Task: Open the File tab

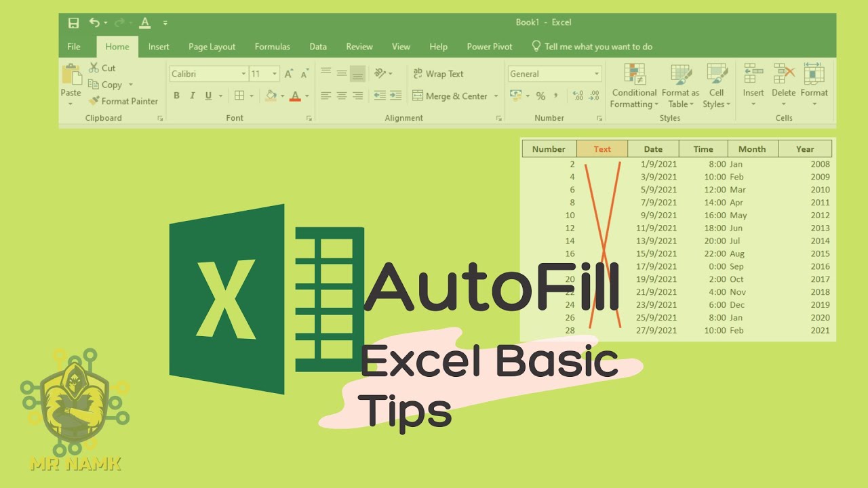Action: point(74,47)
